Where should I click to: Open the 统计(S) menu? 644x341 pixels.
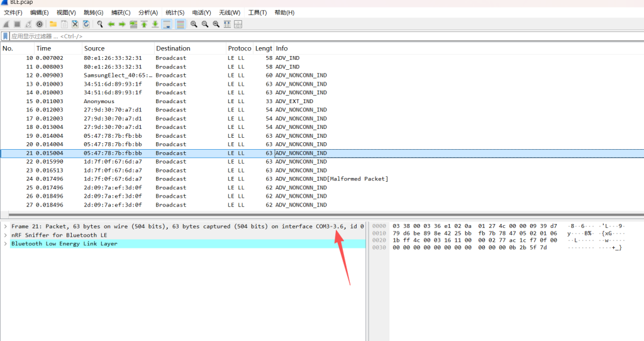175,13
